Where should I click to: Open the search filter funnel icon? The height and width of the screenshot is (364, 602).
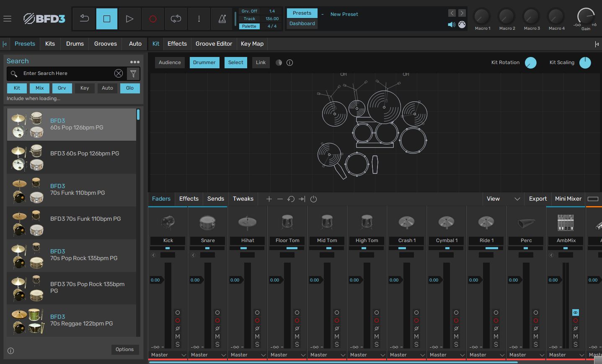coord(133,74)
